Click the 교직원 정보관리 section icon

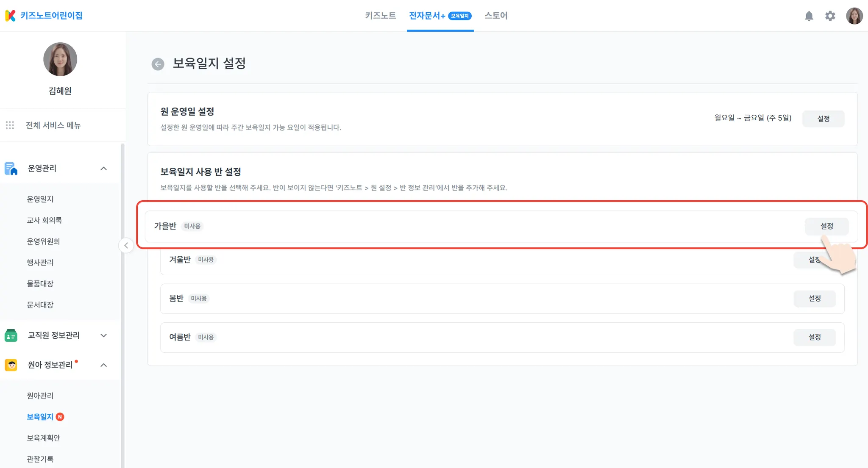click(11, 335)
